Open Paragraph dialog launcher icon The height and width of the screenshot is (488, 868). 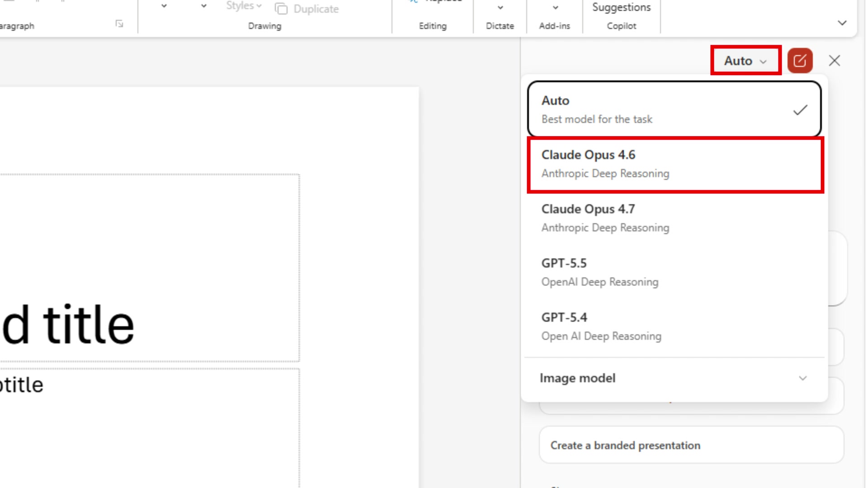click(119, 24)
